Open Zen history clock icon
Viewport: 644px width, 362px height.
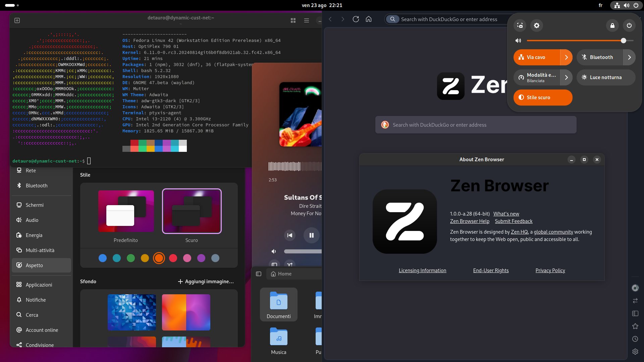635,339
